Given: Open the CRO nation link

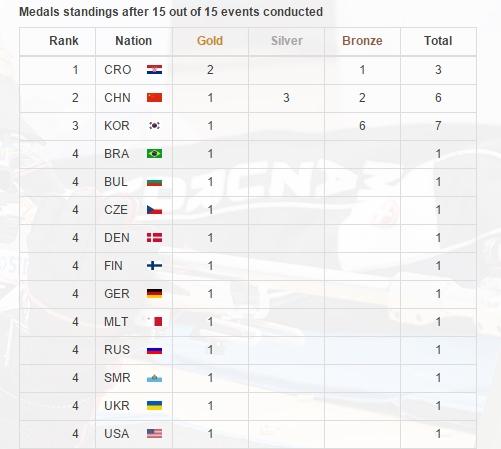Looking at the screenshot, I should tap(118, 70).
